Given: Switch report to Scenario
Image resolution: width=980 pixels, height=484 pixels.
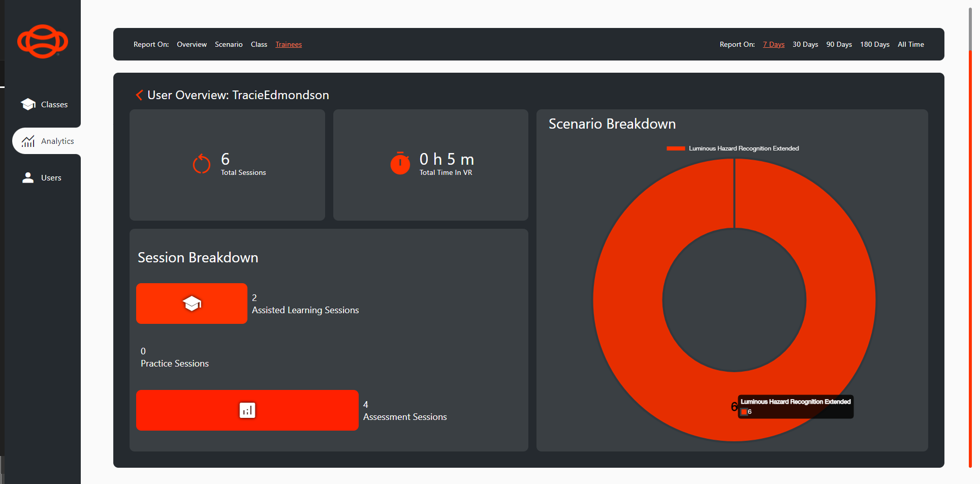Looking at the screenshot, I should pyautogui.click(x=229, y=44).
